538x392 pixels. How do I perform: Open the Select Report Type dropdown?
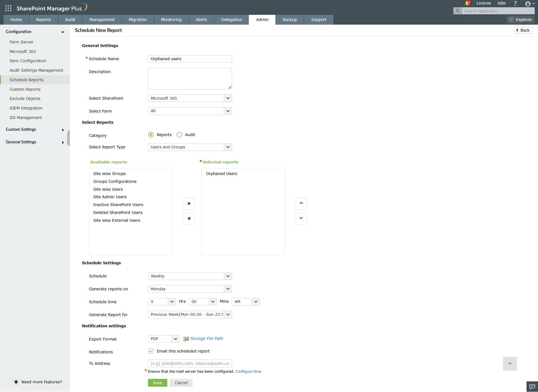pyautogui.click(x=228, y=147)
